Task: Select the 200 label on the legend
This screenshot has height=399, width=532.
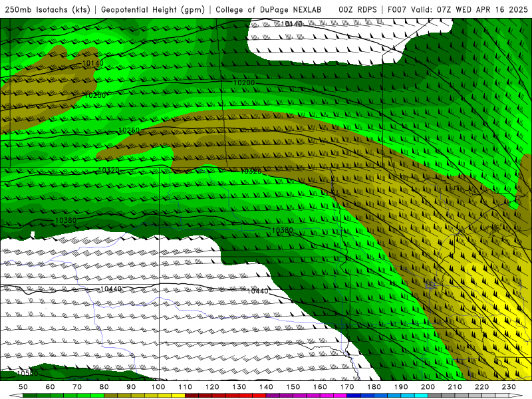Action: tap(428, 387)
